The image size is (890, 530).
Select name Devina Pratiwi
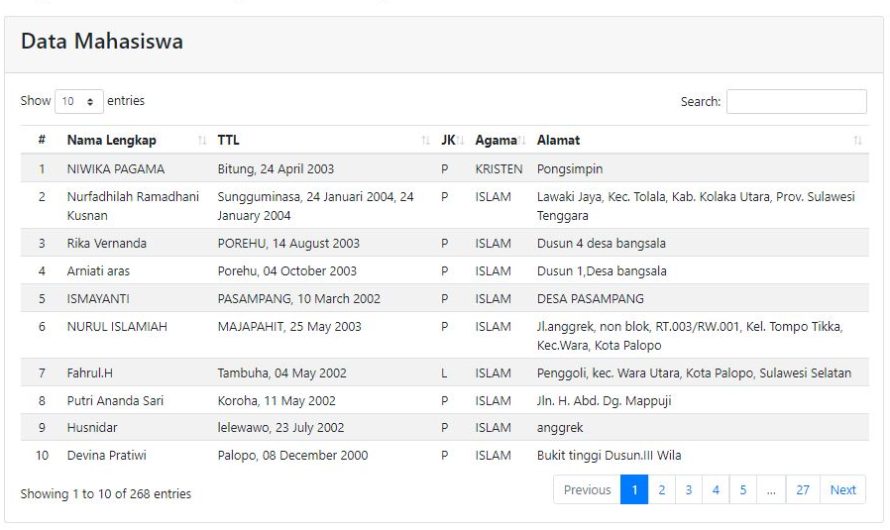pos(107,456)
